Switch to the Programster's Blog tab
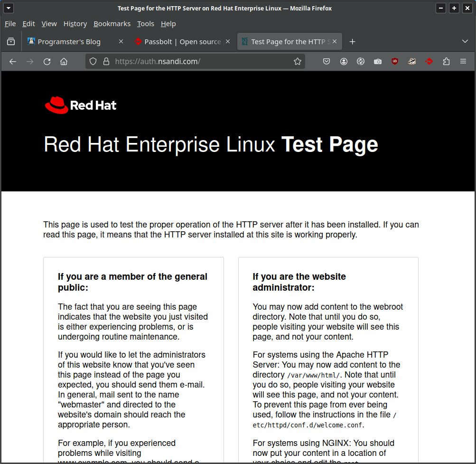Image resolution: width=476 pixels, height=464 pixels. 76,42
